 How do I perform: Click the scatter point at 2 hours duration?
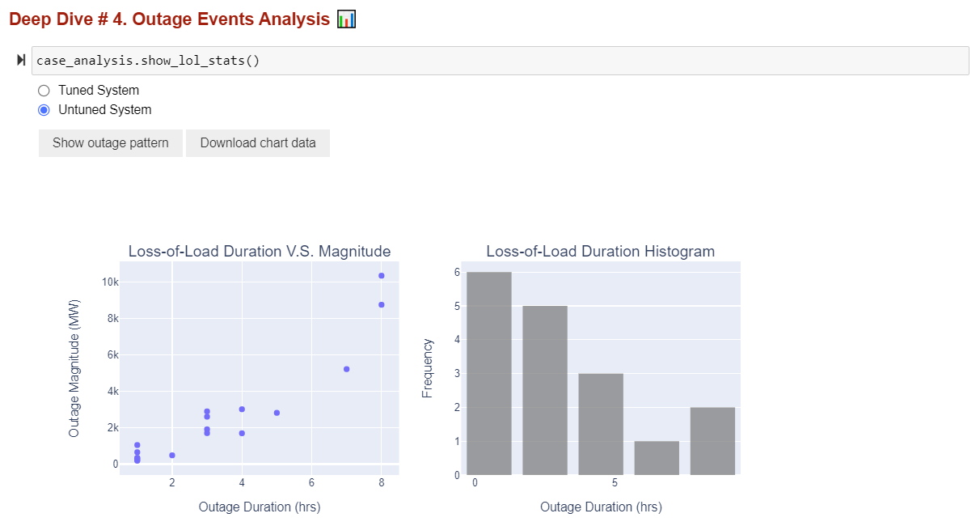pyautogui.click(x=172, y=456)
